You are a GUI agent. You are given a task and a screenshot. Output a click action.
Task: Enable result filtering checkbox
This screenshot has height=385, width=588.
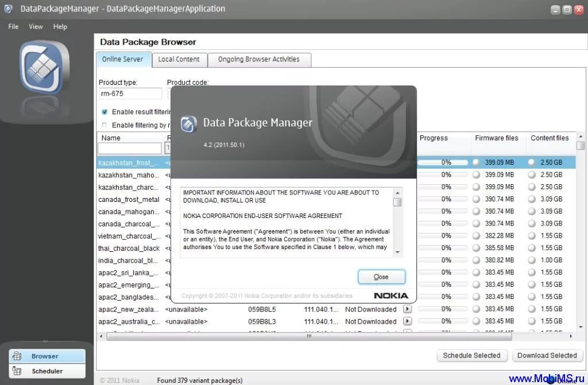click(x=105, y=112)
